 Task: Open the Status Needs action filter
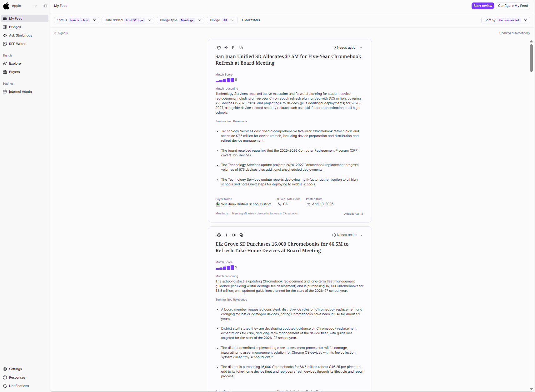[x=77, y=20]
